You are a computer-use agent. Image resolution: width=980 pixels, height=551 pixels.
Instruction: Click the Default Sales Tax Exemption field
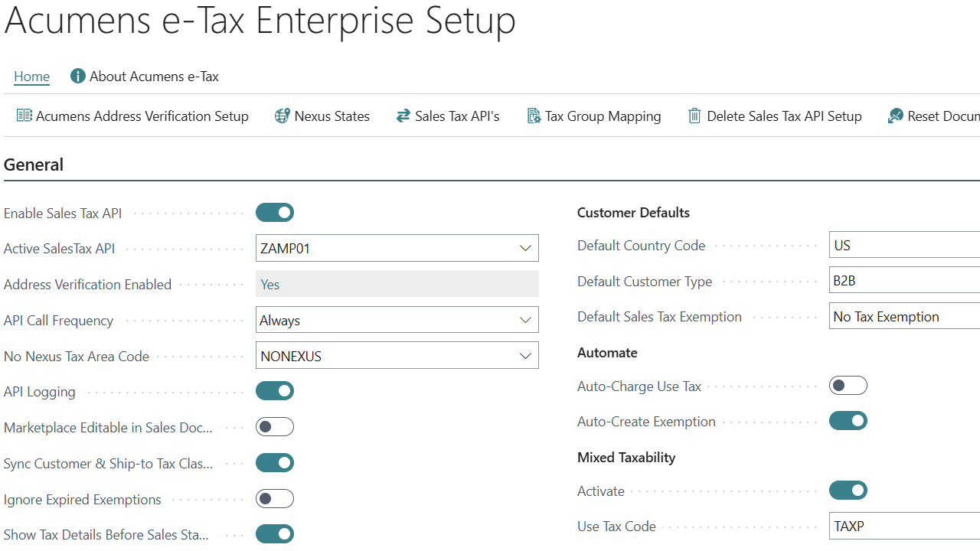tap(904, 317)
